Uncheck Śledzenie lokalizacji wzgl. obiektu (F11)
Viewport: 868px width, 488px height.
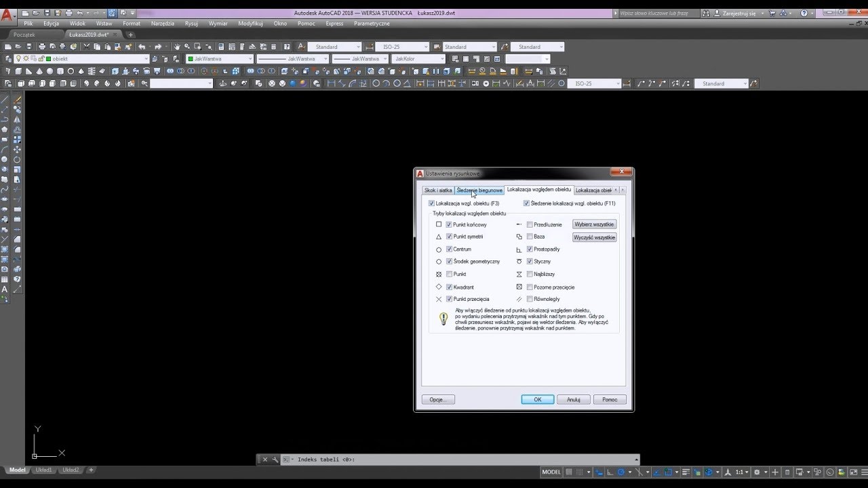[x=526, y=203]
